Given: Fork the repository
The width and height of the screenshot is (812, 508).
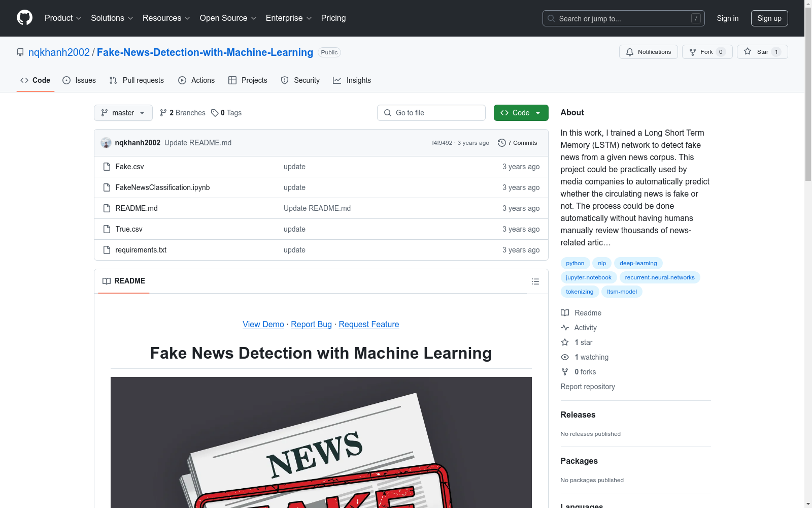Looking at the screenshot, I should tap(707, 52).
